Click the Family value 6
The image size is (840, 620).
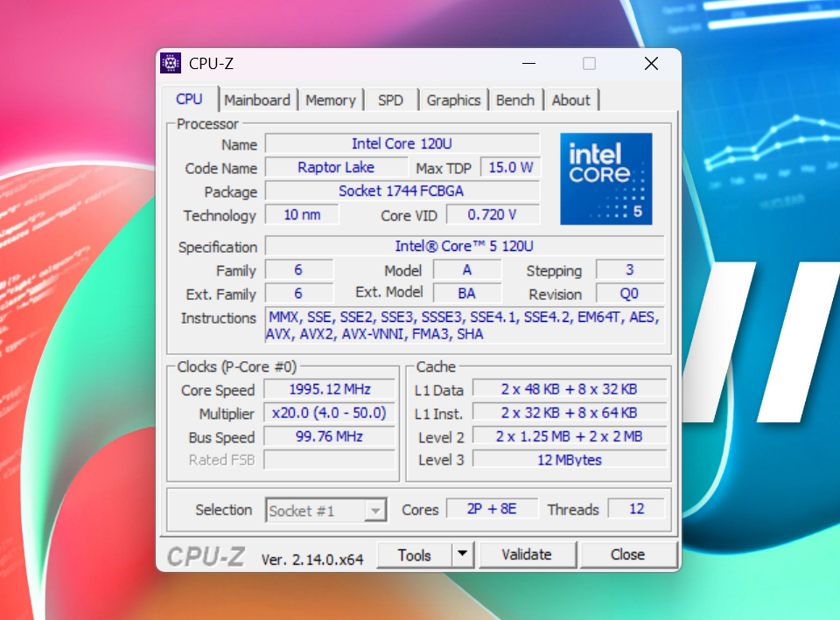[299, 270]
